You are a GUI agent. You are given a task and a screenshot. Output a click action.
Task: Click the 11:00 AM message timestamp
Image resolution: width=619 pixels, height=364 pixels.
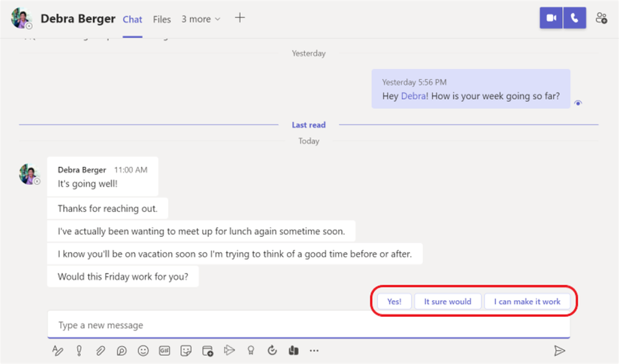tap(131, 170)
